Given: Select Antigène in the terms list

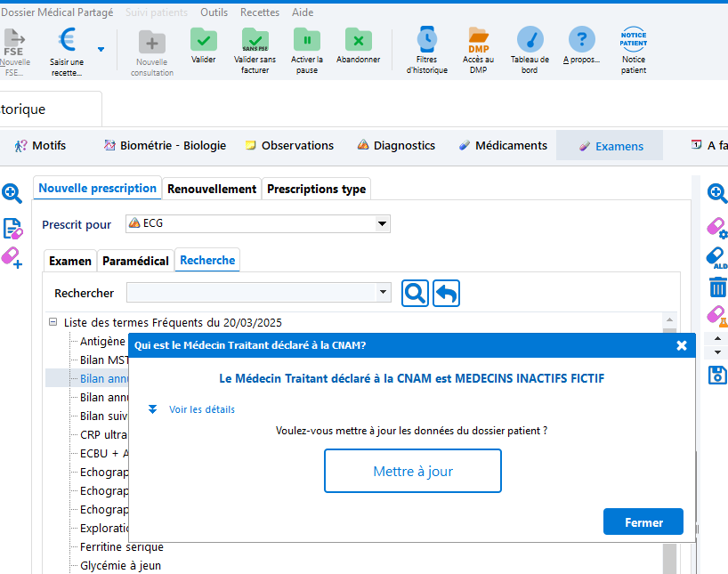Looking at the screenshot, I should pyautogui.click(x=102, y=342).
